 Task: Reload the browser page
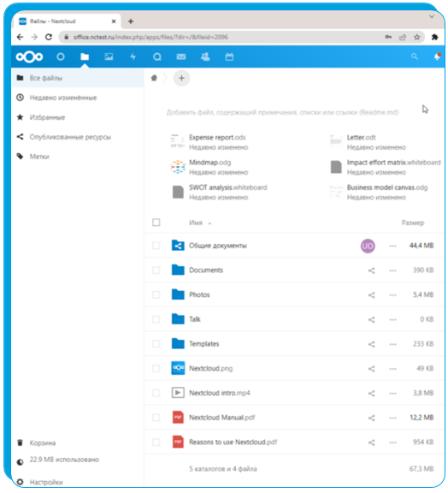(49, 37)
